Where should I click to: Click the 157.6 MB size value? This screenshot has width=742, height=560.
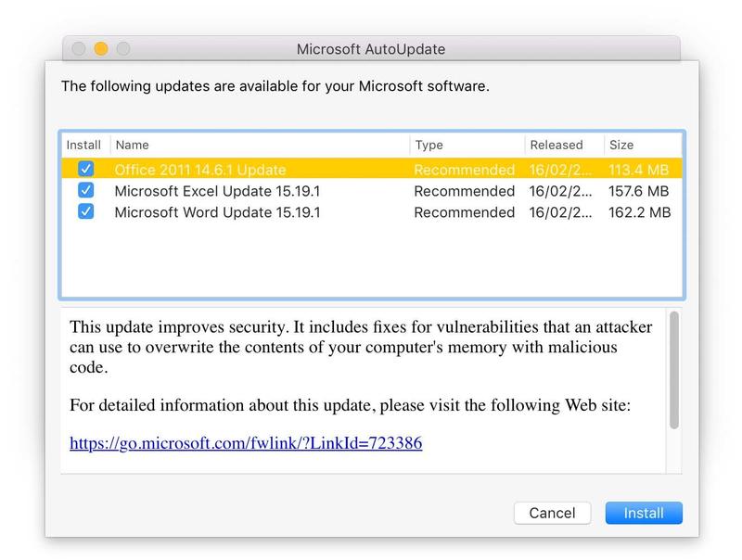tap(638, 191)
